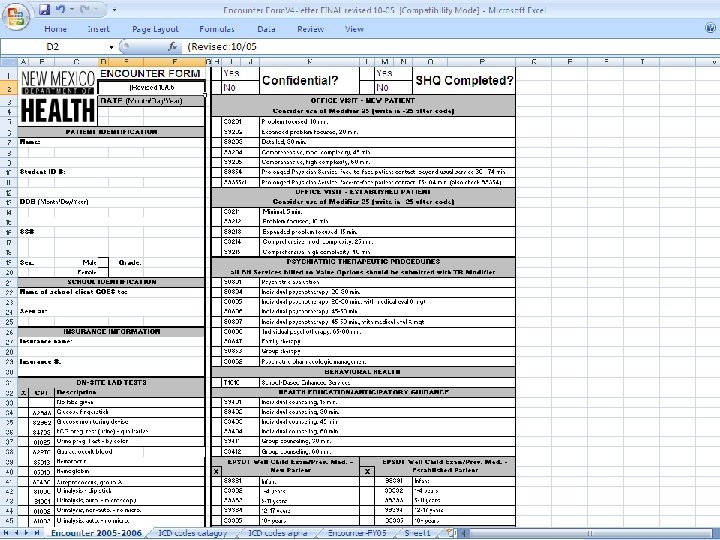Screen dimensions: 720x540
Task: Switch to Sheet1 tab
Action: coord(417,533)
